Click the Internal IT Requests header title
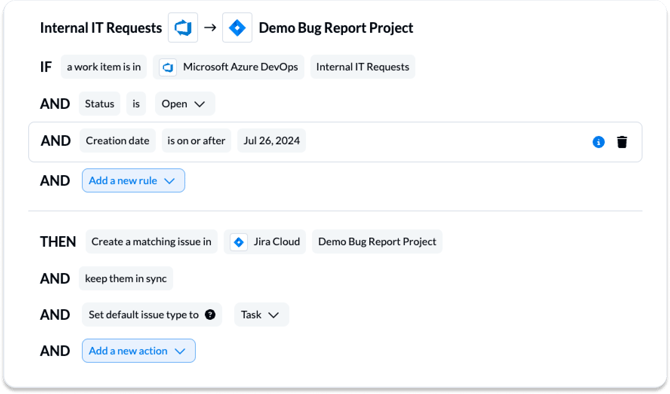 [x=101, y=28]
